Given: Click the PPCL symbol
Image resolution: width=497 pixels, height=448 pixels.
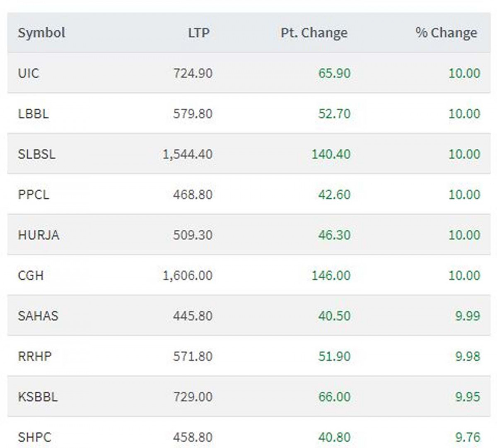Looking at the screenshot, I should coord(33,194).
